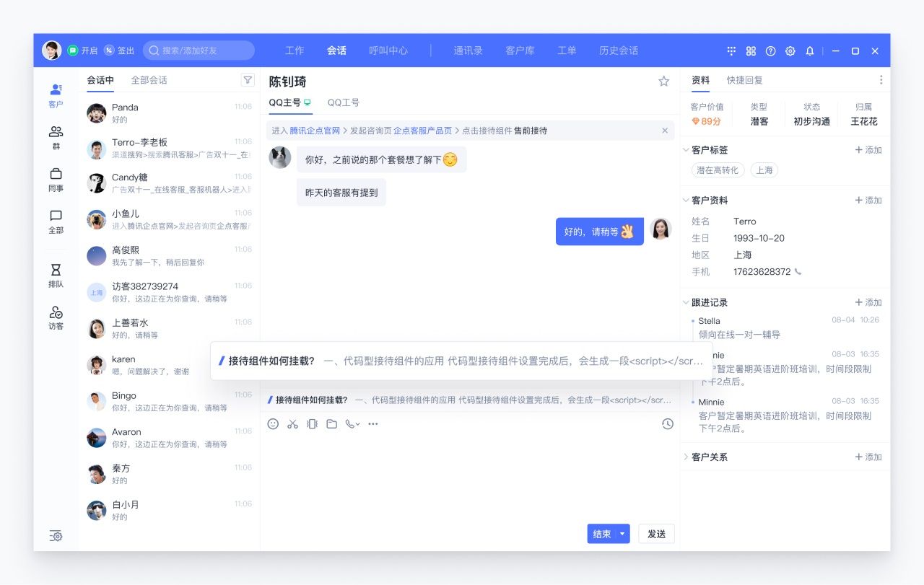The width and height of the screenshot is (924, 585).
Task: Click the 上海 customer tag chip
Action: 764,170
